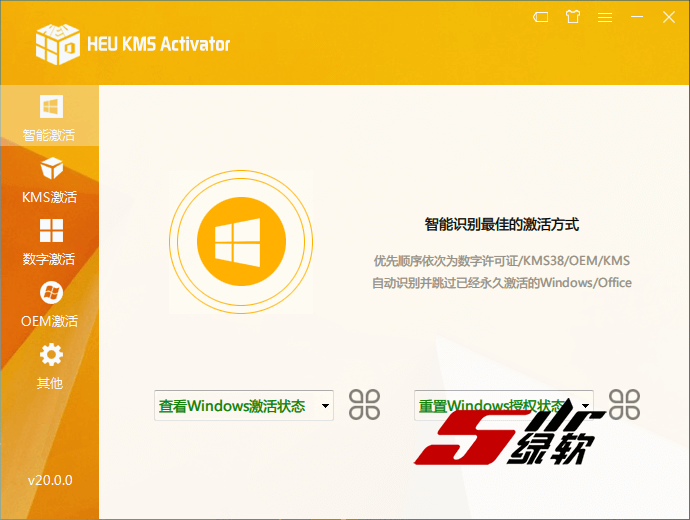Click the 重置Windows授权状态 combo box text
Image resolution: width=690 pixels, height=520 pixels.
click(492, 406)
